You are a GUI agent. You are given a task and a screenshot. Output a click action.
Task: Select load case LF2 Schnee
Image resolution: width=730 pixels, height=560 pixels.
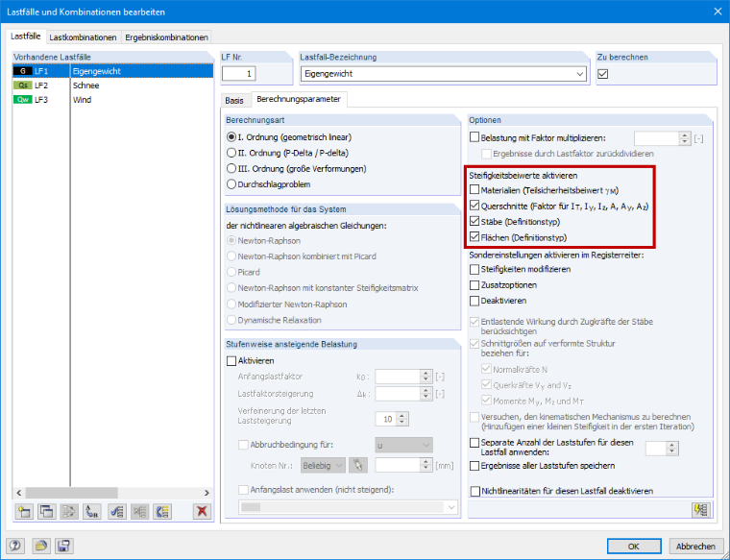coord(112,85)
